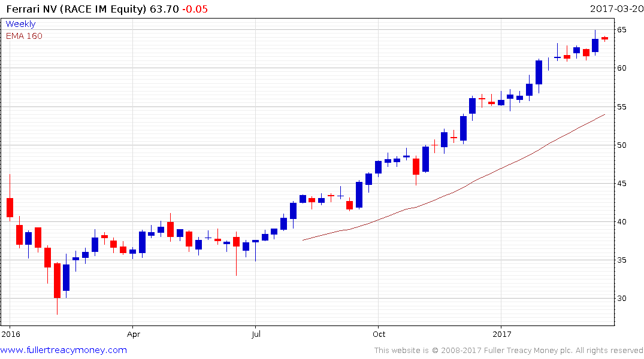The width and height of the screenshot is (644, 359).
Task: Click the EMA 160 legend label
Action: pyautogui.click(x=24, y=36)
